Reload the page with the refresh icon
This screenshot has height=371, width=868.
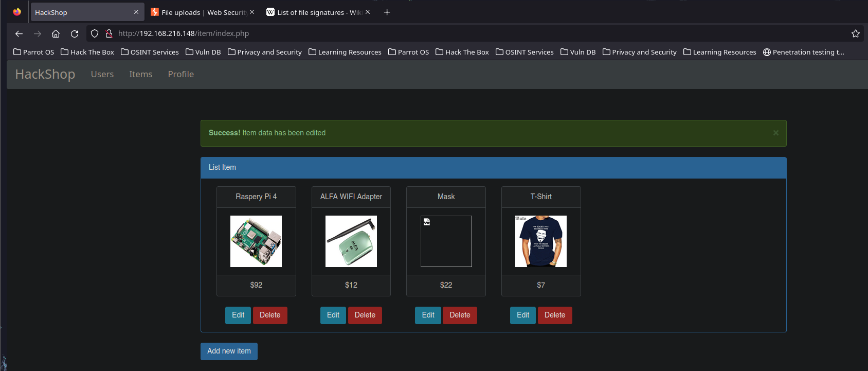coord(75,33)
